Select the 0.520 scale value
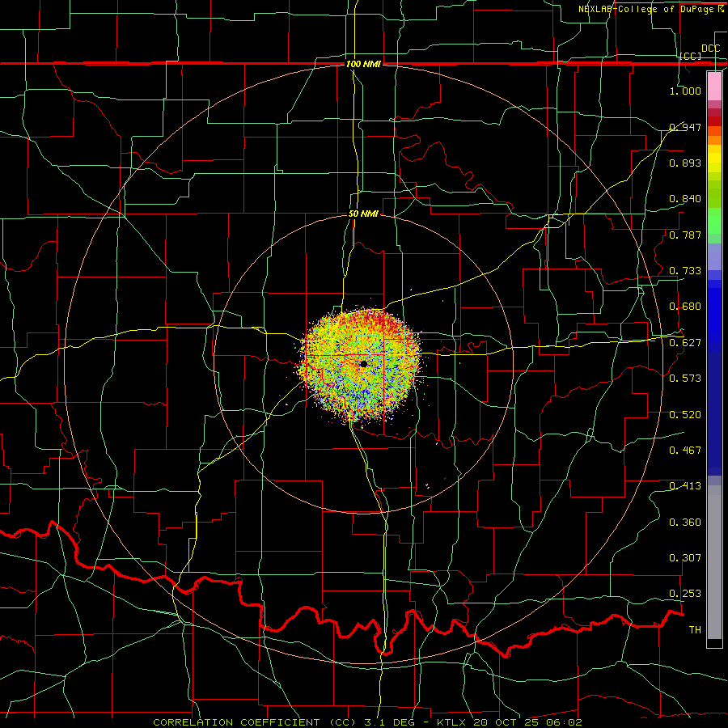This screenshot has height=728, width=728. tap(685, 414)
